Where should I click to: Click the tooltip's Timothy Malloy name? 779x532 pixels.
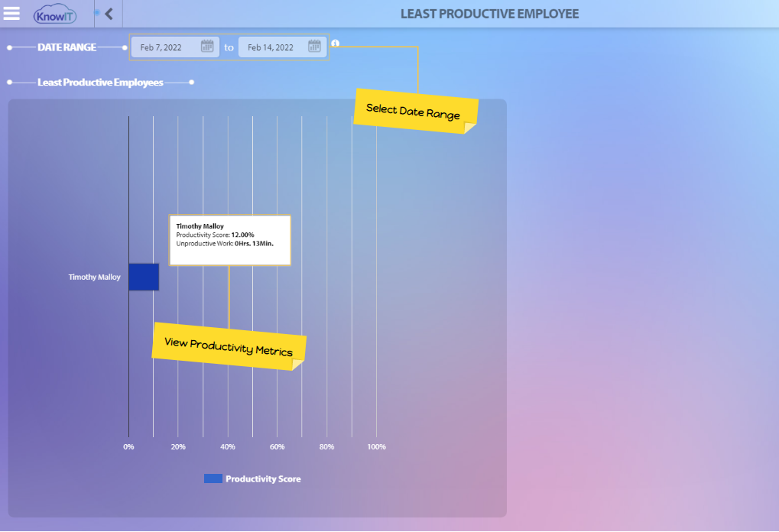(x=200, y=226)
